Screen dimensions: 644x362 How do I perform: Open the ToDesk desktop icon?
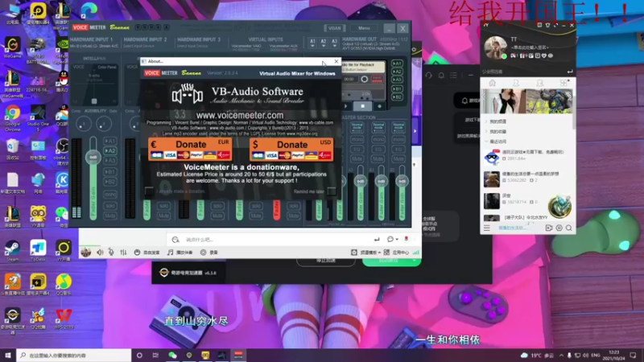pyautogui.click(x=38, y=251)
